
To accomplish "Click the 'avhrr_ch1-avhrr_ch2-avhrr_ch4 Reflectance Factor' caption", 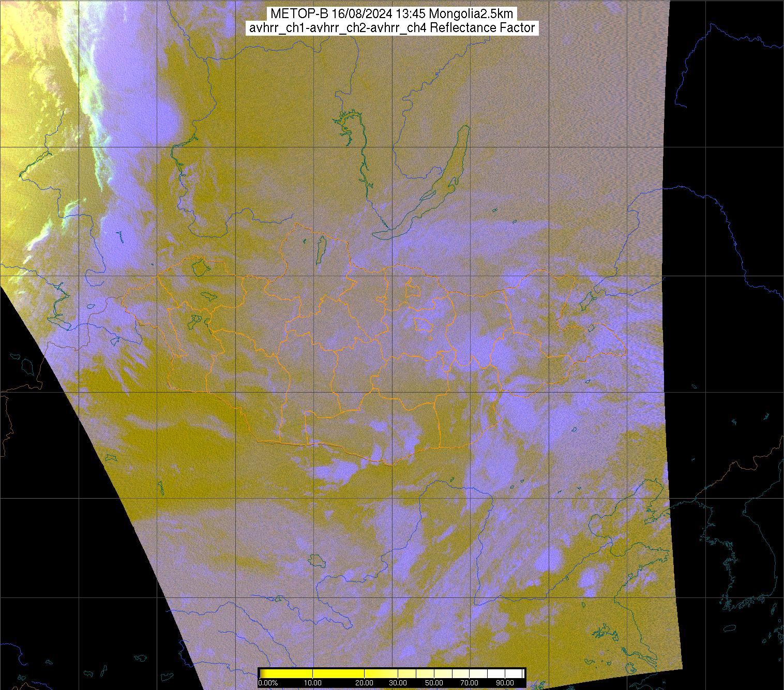I will coord(391,28).
